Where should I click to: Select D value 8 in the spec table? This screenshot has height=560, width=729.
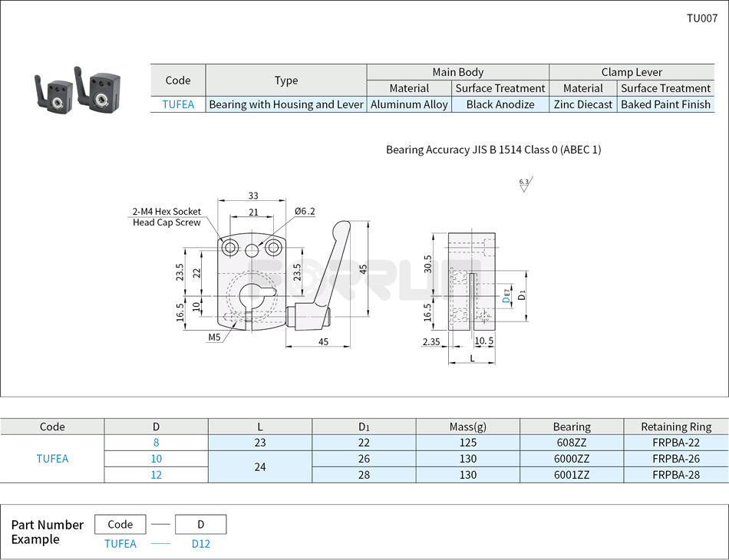click(x=157, y=443)
